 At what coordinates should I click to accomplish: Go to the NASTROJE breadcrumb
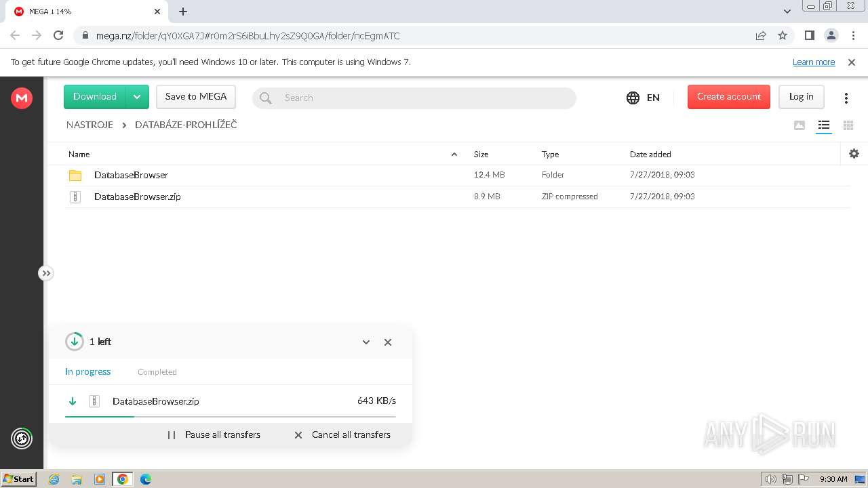click(90, 125)
